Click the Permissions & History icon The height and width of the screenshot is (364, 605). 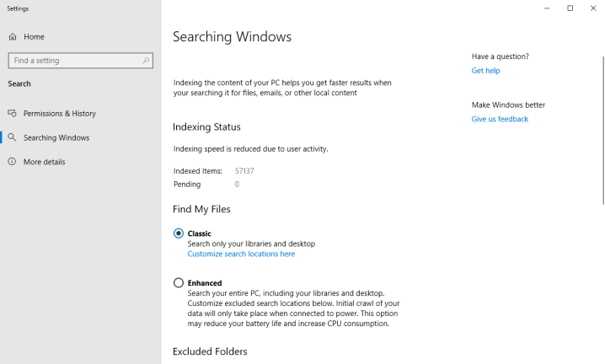[x=13, y=114]
